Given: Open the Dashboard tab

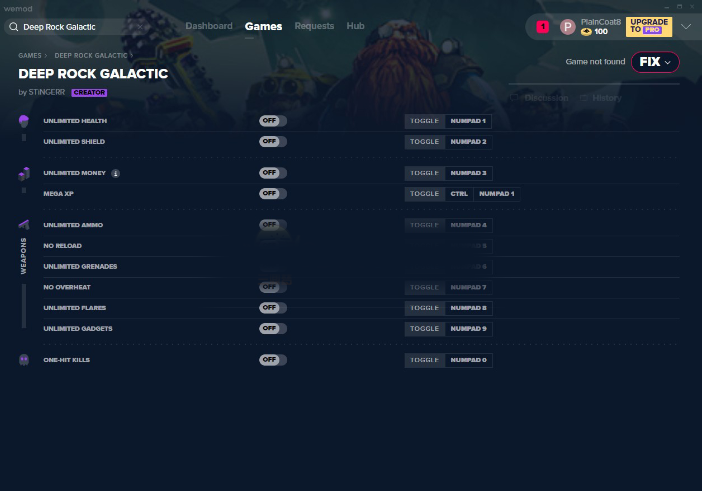Looking at the screenshot, I should [209, 26].
